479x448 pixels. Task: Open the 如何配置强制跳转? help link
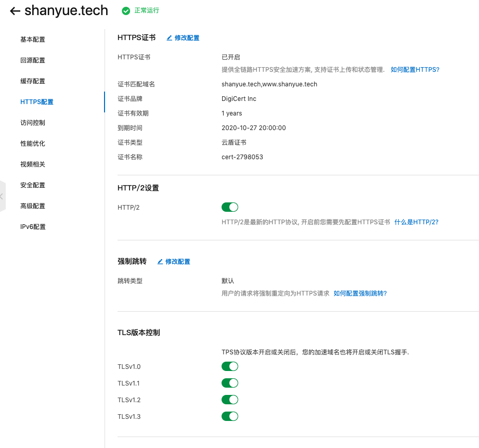pos(360,293)
